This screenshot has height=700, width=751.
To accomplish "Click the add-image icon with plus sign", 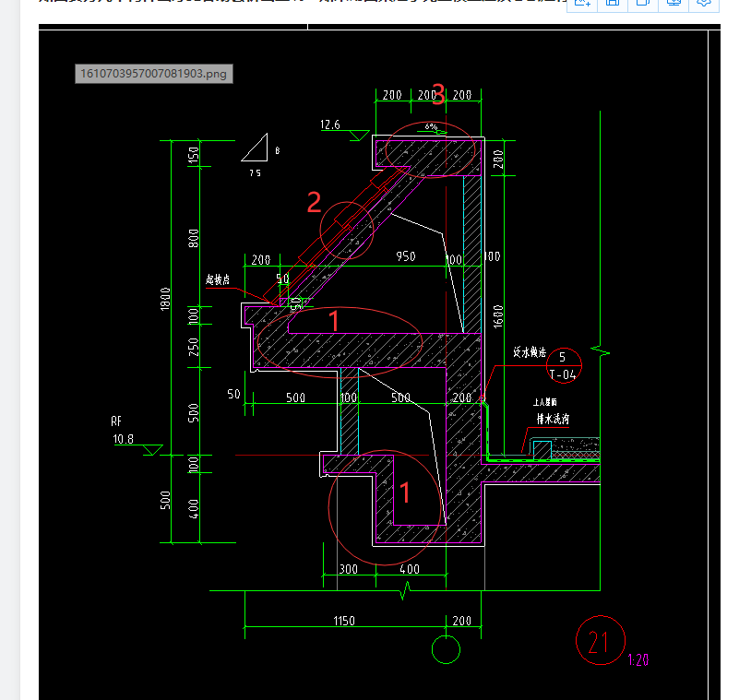I will click(x=582, y=3).
